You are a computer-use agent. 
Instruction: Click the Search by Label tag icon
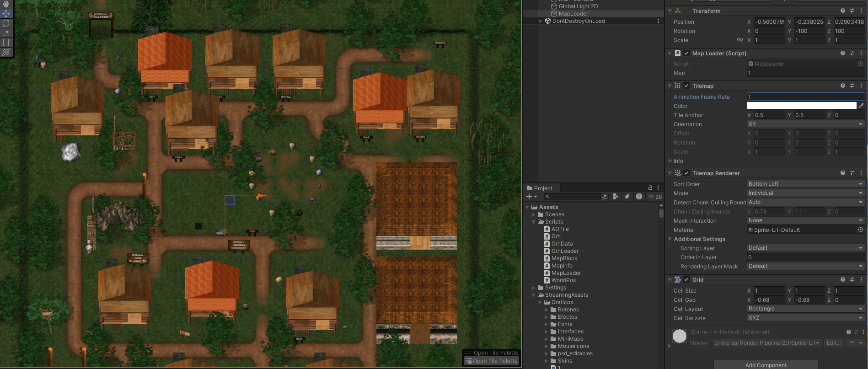click(x=627, y=197)
